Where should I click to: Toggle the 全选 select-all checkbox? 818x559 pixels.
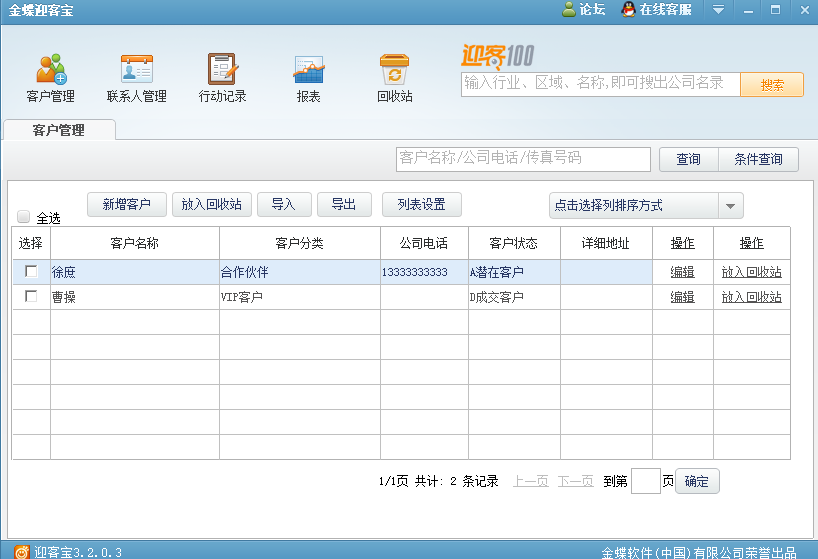(23, 216)
